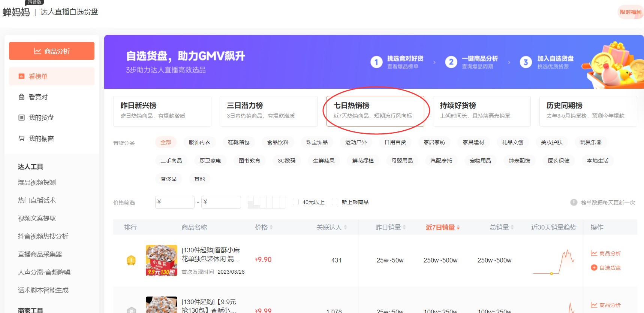Select the 历史同期榜 tab
Screen dimensions: 644x313
[588, 111]
